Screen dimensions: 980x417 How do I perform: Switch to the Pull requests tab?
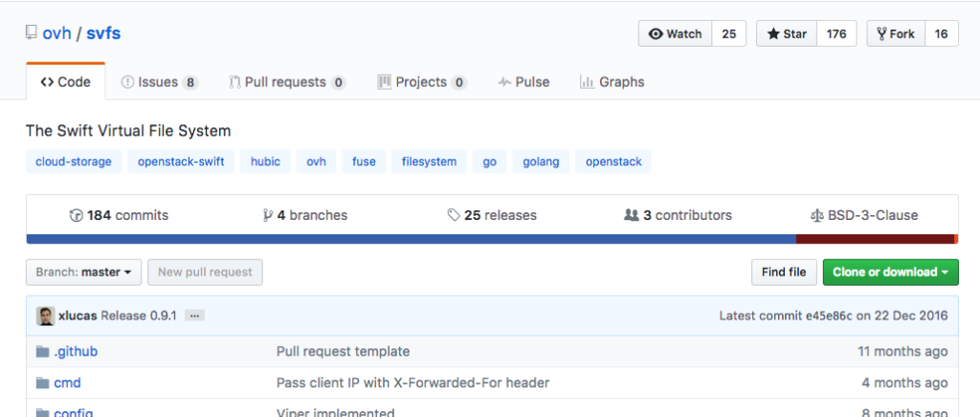tap(287, 82)
